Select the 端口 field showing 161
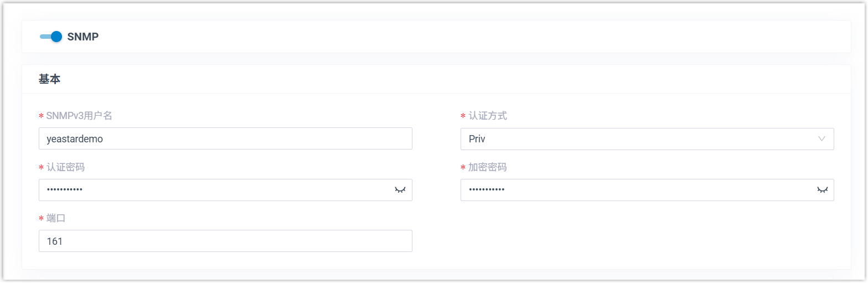The image size is (868, 283). click(221, 241)
